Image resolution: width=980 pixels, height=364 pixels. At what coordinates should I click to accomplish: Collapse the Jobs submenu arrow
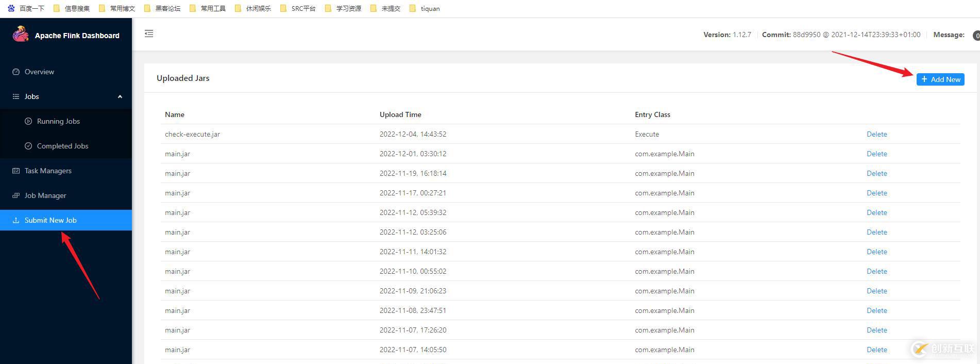pos(120,96)
